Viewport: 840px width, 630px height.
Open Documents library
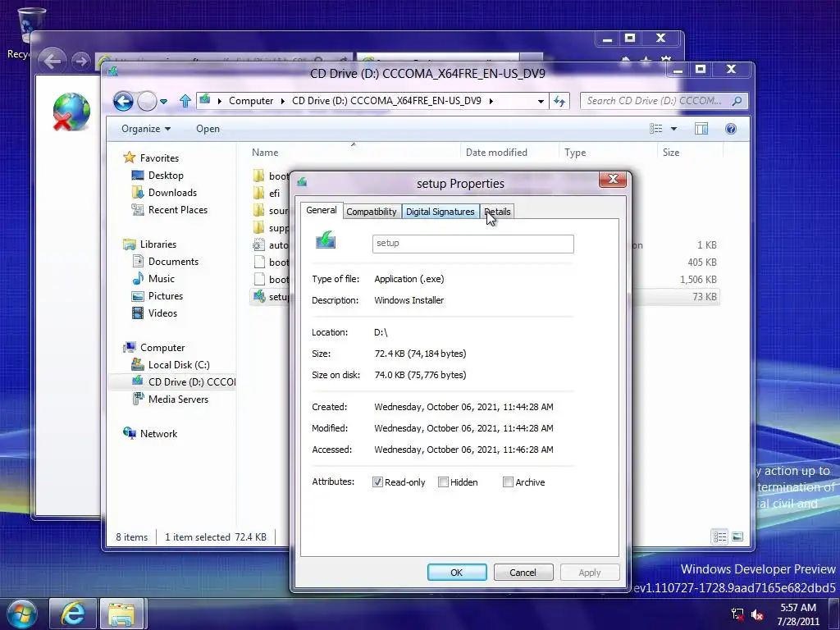(x=173, y=262)
